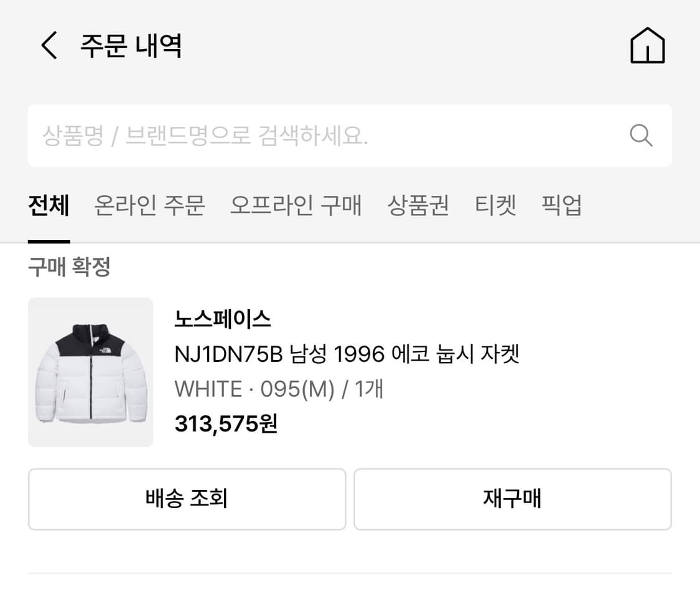Open the North Face jacket product thumbnail

tap(90, 372)
